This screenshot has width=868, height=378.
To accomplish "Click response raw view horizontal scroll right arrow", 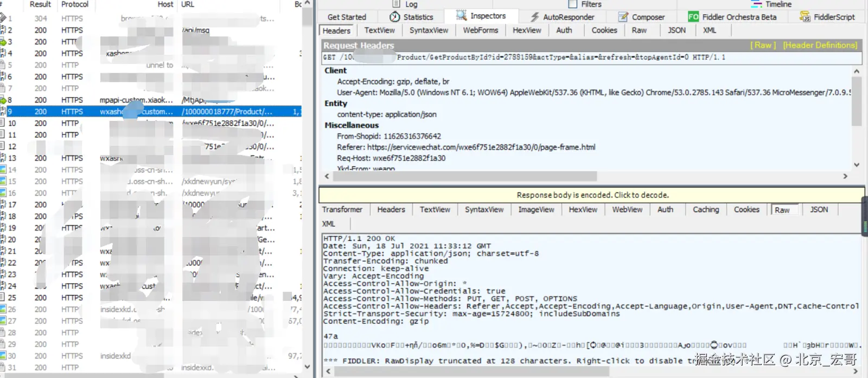I will (x=856, y=371).
